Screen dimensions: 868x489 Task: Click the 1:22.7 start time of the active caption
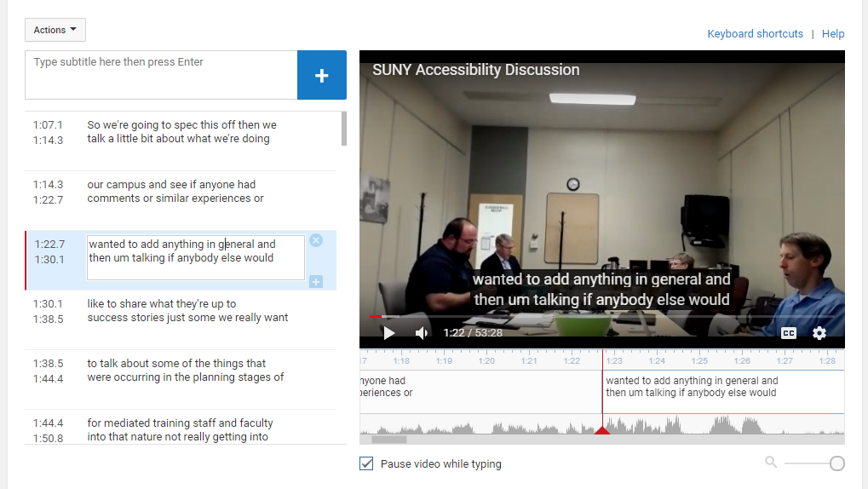[49, 244]
